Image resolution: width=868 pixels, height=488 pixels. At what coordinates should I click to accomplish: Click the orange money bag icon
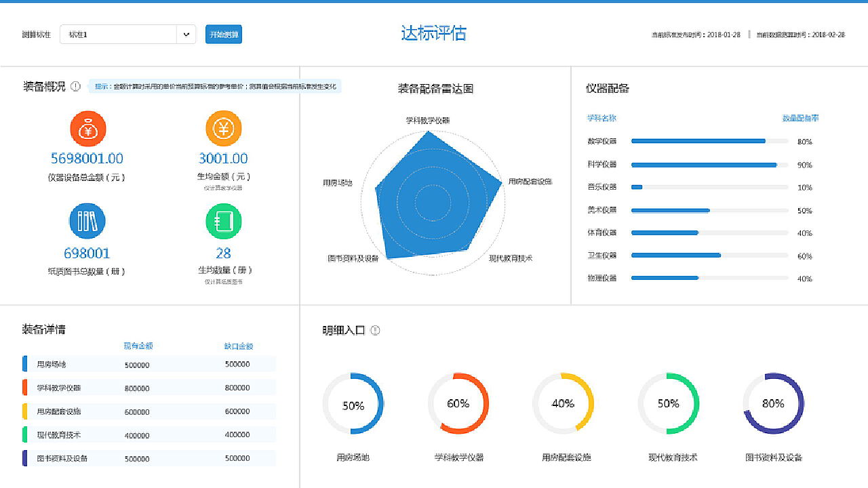(x=88, y=128)
